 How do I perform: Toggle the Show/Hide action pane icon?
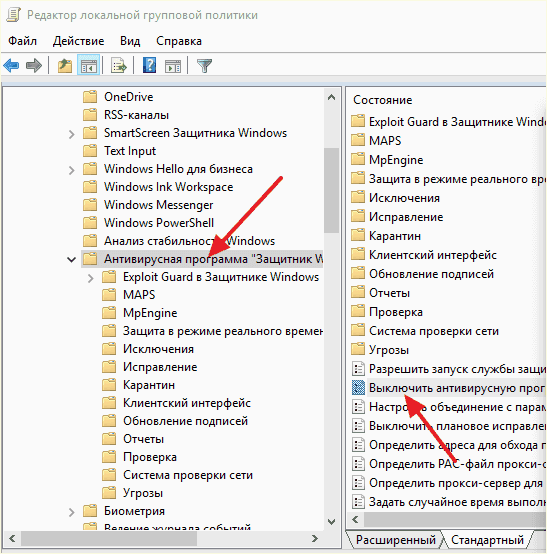tap(173, 66)
